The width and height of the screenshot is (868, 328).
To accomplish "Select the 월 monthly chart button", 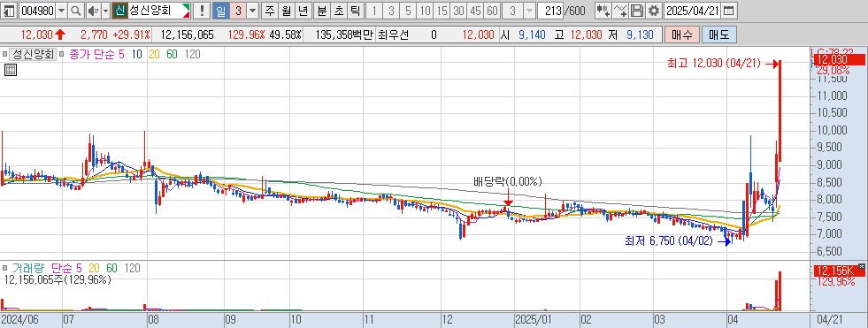I will (x=286, y=11).
